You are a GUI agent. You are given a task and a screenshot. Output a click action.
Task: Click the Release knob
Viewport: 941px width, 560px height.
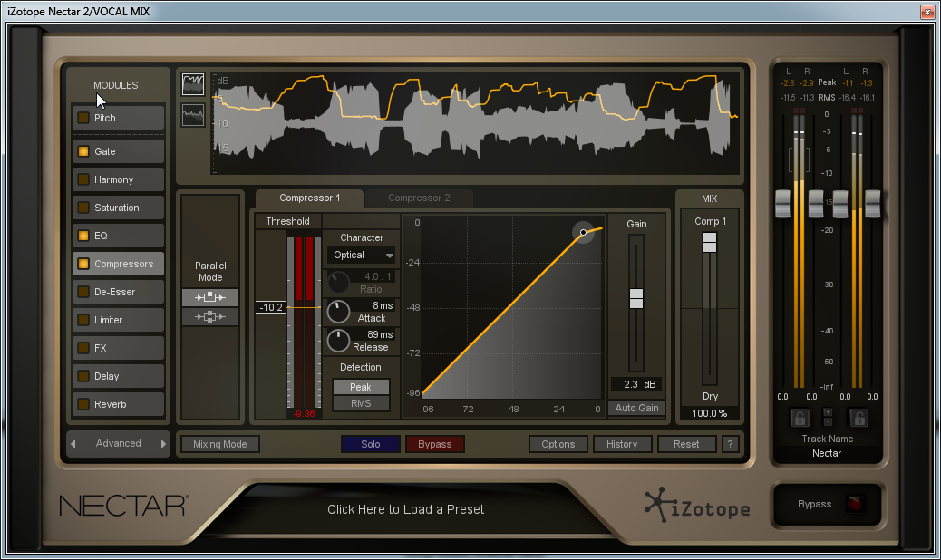pos(338,341)
